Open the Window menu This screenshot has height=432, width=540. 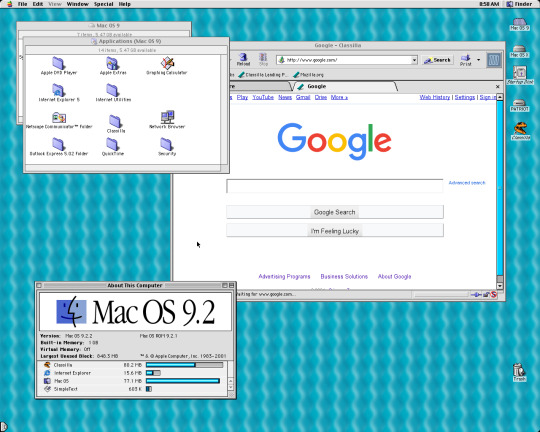click(x=77, y=4)
